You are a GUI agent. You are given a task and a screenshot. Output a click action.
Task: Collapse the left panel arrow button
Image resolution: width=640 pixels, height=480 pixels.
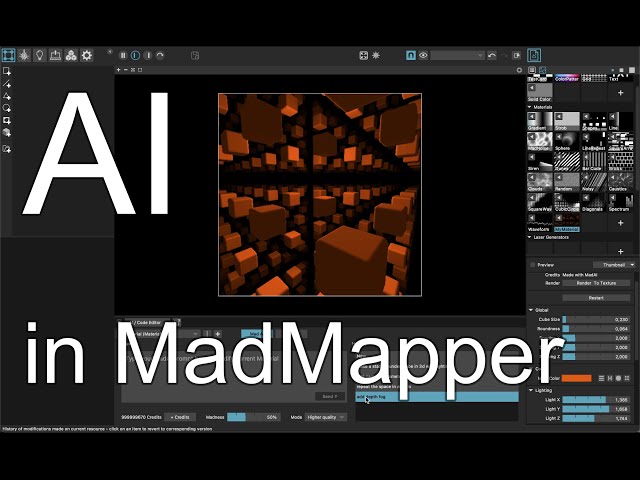click(109, 52)
